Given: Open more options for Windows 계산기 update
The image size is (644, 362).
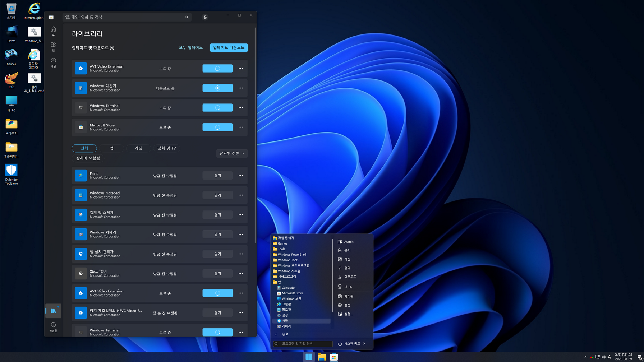Looking at the screenshot, I should pos(241,88).
